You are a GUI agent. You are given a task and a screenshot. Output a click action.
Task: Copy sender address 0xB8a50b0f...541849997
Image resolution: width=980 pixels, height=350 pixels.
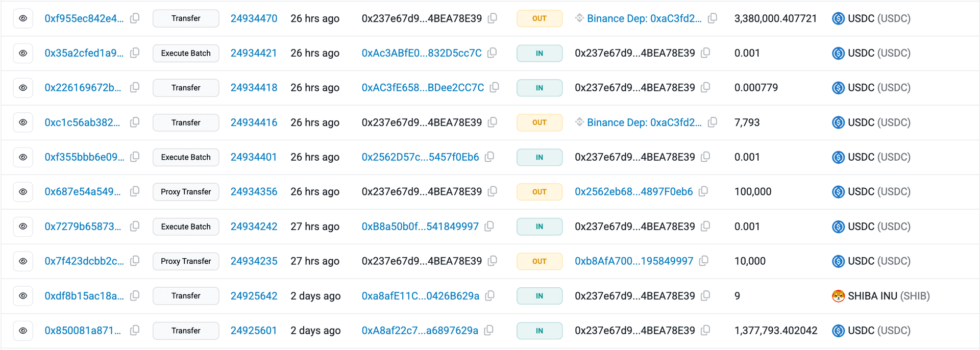click(x=489, y=227)
